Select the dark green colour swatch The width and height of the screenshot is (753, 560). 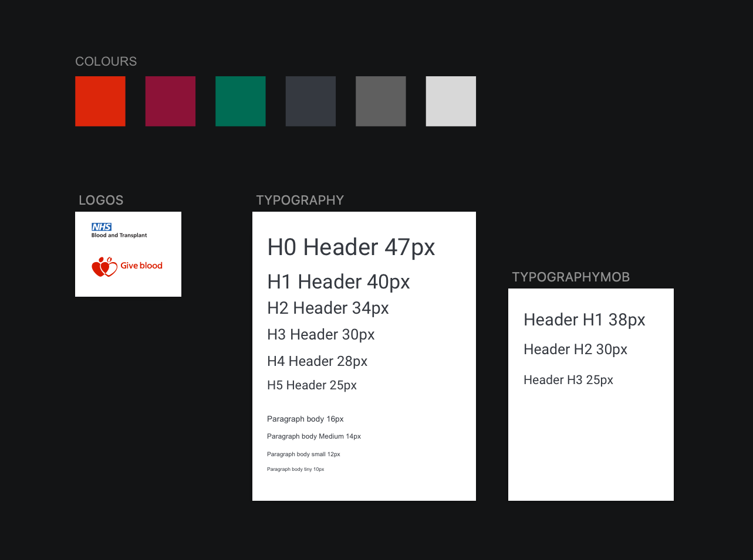(241, 101)
